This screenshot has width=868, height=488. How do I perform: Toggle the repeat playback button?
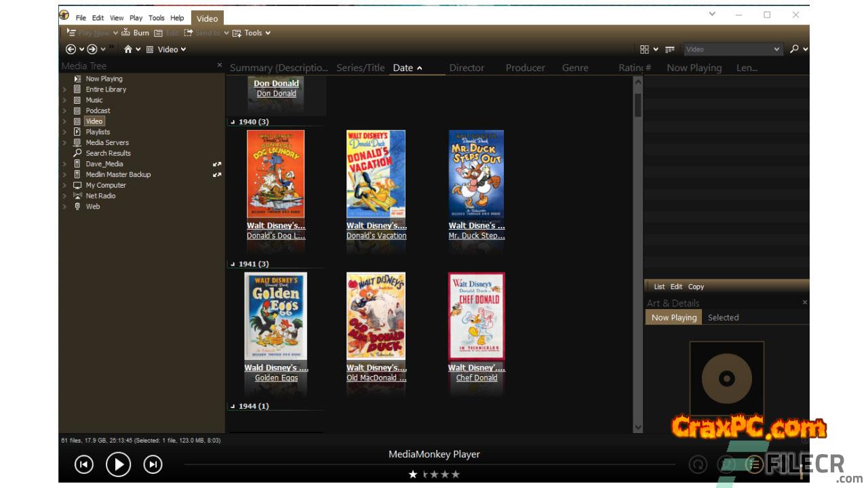(x=698, y=464)
